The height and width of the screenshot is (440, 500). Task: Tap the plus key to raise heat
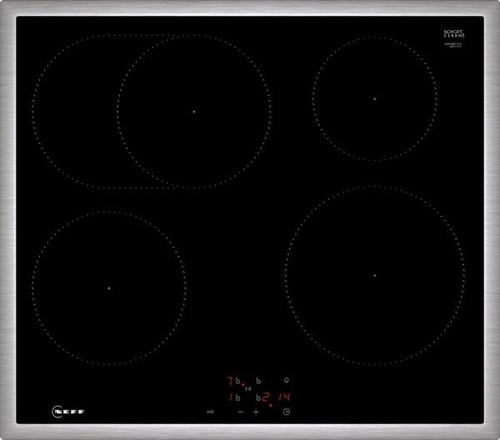[256, 412]
